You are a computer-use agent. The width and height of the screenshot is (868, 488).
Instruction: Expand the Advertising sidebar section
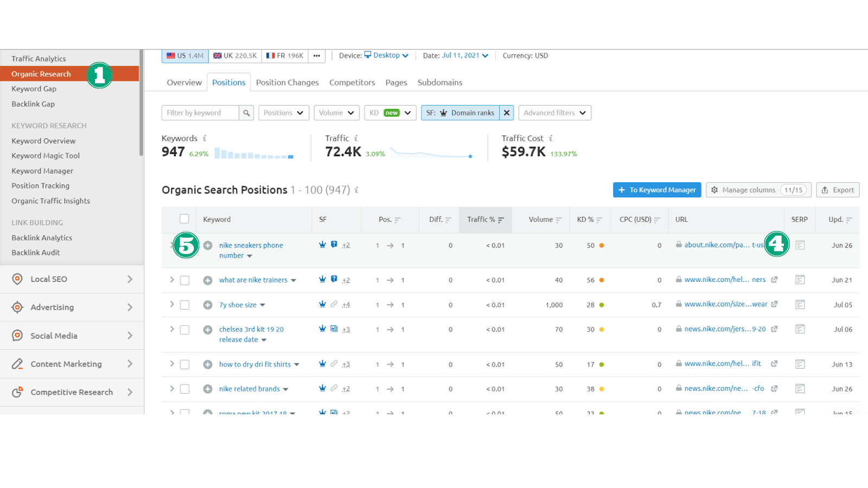pyautogui.click(x=72, y=307)
